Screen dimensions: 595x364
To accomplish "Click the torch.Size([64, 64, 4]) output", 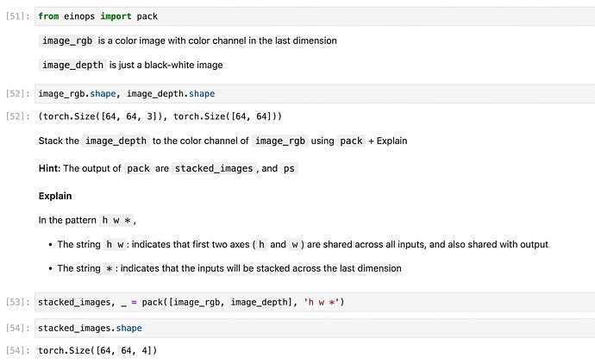I will tap(97, 351).
